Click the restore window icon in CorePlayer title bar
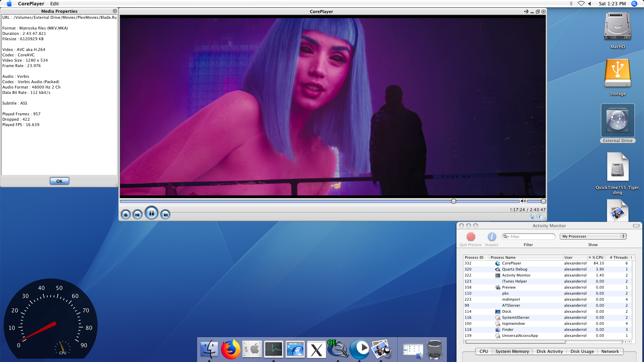Viewport: 644px width, 362px height. point(538,11)
